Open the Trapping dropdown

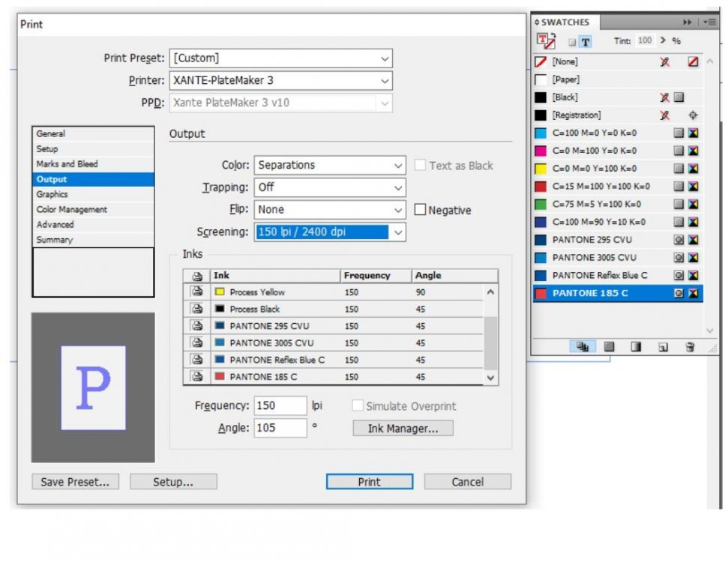[x=330, y=187]
